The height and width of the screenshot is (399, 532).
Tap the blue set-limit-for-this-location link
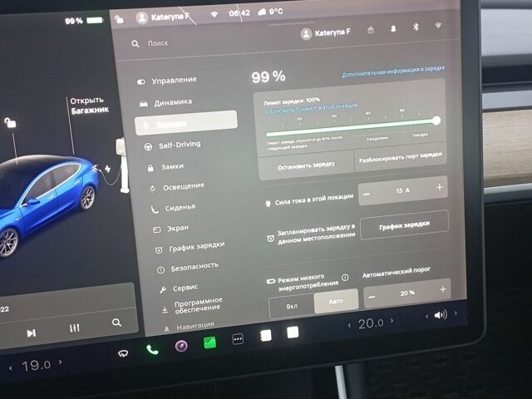(x=311, y=107)
